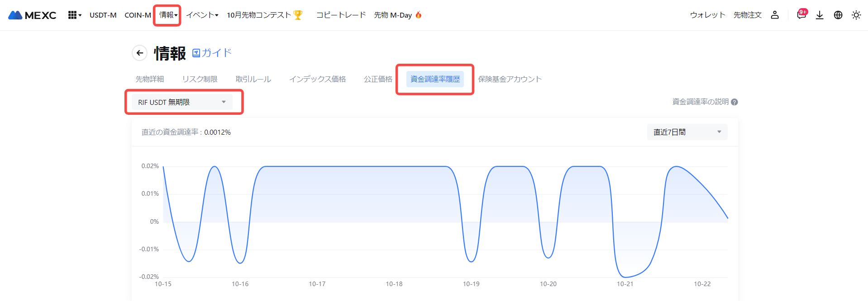Click the help icon beside 資金調達率の説明
Image resolution: width=868 pixels, height=301 pixels.
click(x=734, y=102)
